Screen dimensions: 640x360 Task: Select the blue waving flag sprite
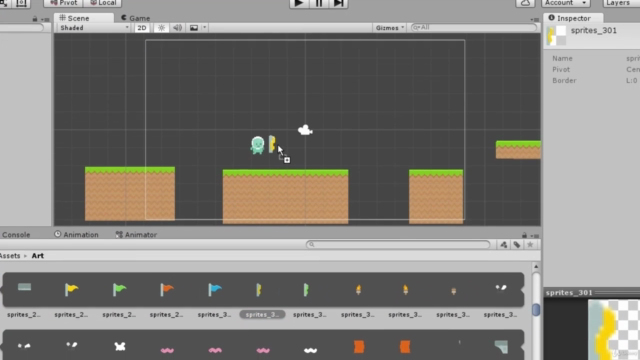pyautogui.click(x=214, y=289)
